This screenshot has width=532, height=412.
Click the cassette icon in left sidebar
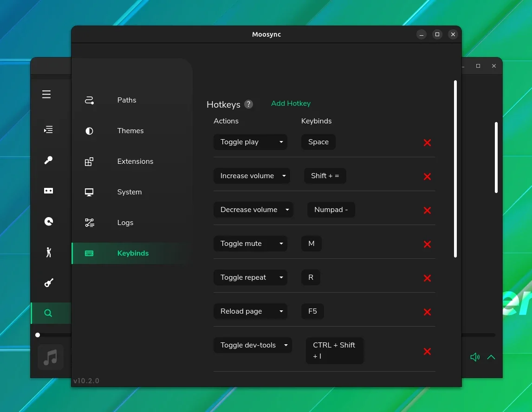tap(49, 191)
